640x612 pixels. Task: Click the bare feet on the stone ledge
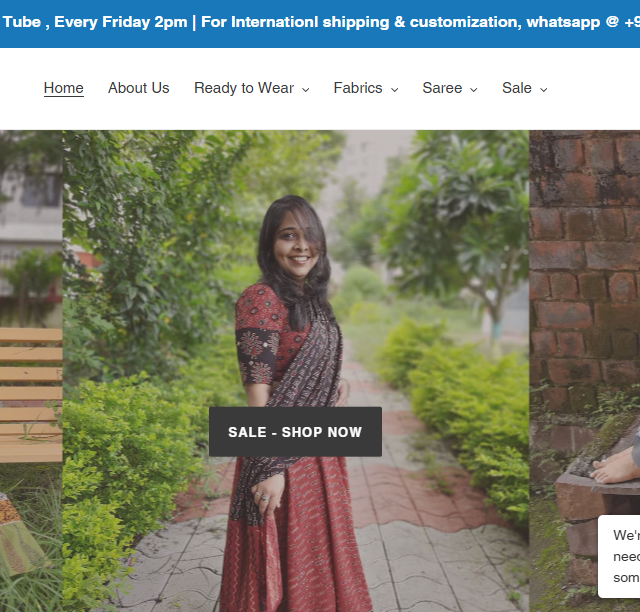[x=615, y=467]
